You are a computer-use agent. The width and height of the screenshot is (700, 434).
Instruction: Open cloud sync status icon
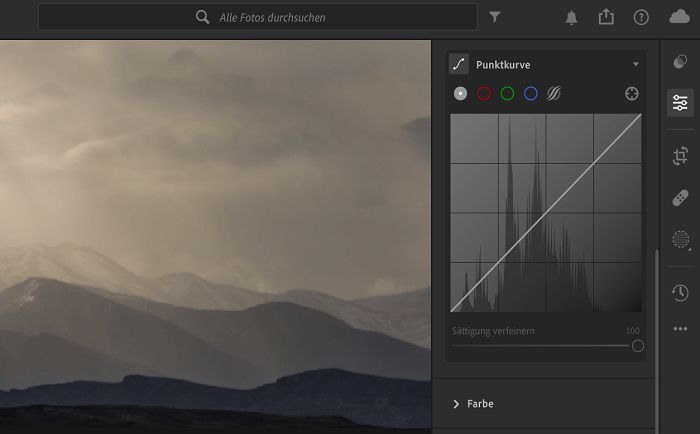coord(679,17)
